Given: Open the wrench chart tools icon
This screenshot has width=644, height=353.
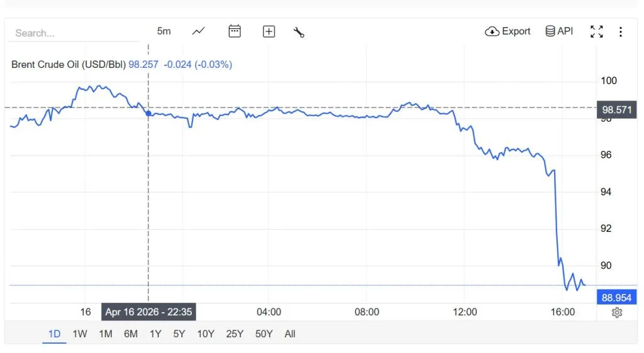Looking at the screenshot, I should click(x=299, y=31).
